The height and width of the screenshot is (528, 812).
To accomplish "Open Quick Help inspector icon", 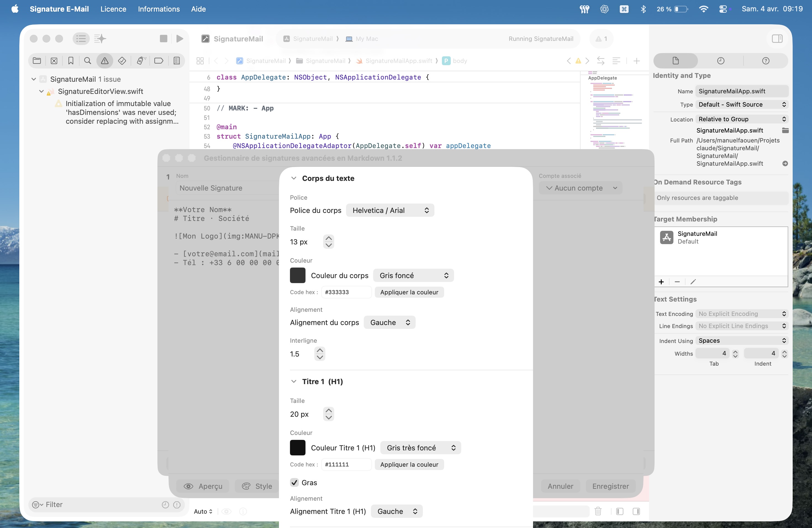I will 766,61.
